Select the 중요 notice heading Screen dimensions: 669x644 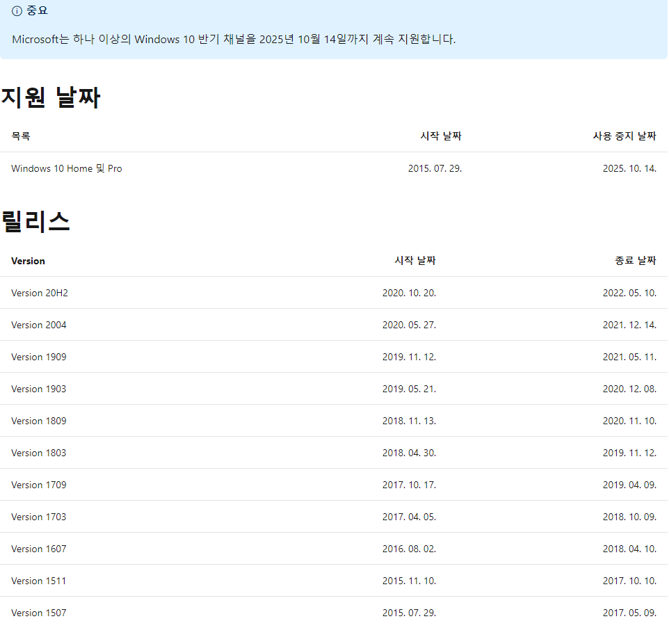37,10
